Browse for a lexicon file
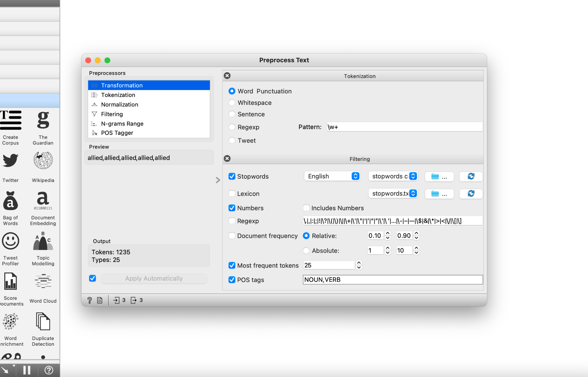The height and width of the screenshot is (377, 588). coord(439,194)
